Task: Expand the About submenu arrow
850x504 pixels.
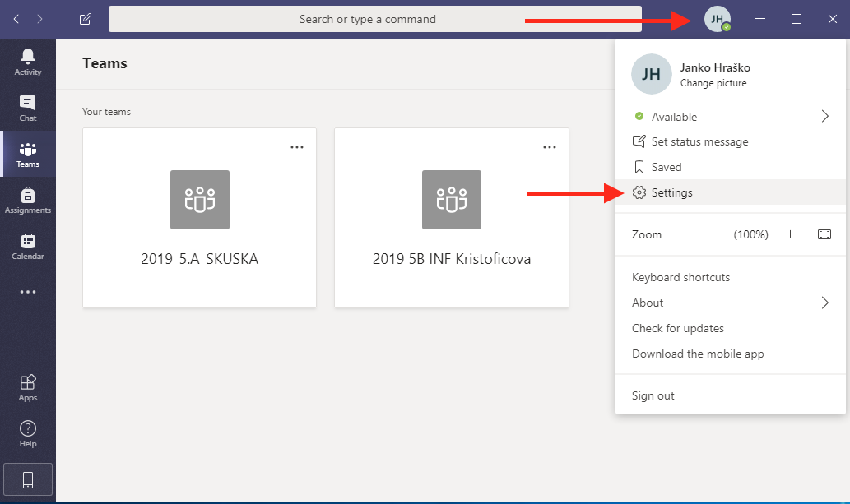Action: coord(824,303)
